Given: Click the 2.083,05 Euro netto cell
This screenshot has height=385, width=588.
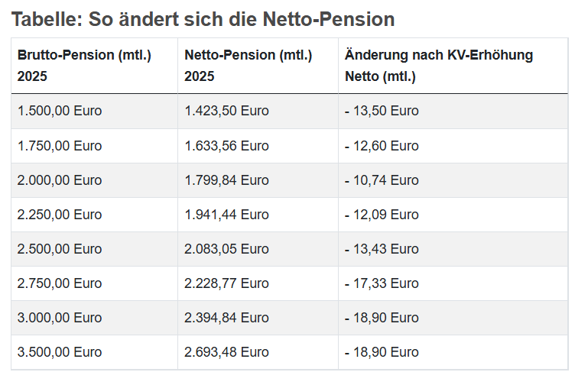Looking at the screenshot, I should pos(226,249).
